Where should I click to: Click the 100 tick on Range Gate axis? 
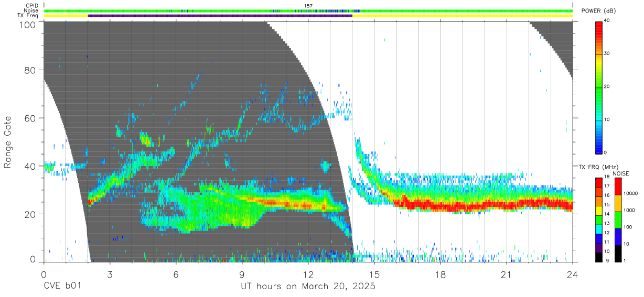(x=29, y=25)
